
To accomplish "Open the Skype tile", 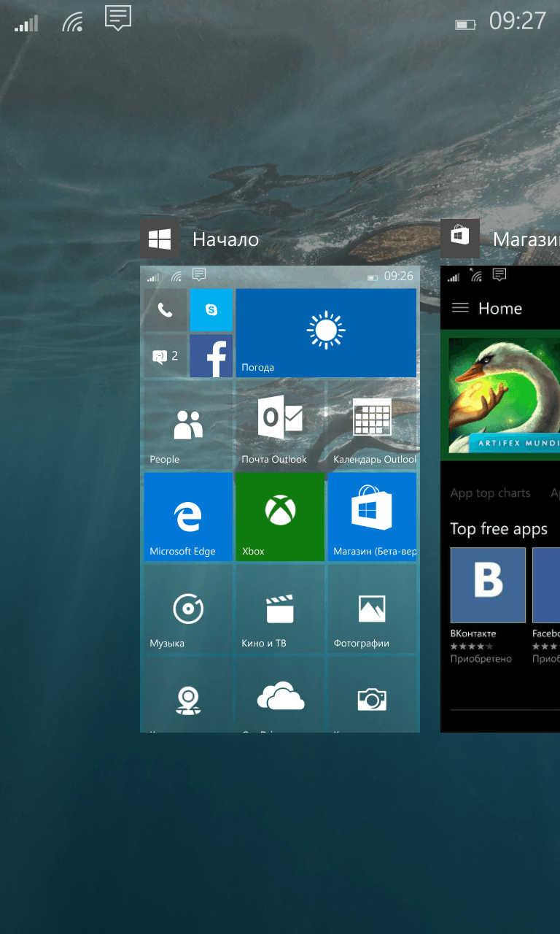I will (211, 310).
